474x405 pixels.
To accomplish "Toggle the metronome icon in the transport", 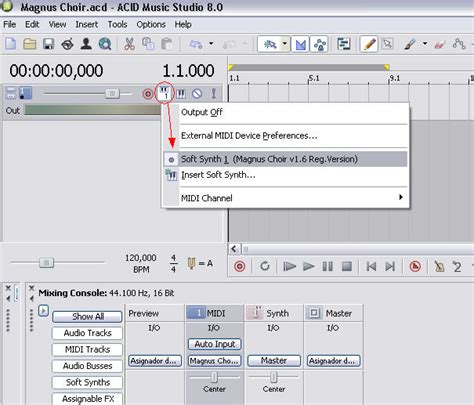I will (x=439, y=266).
